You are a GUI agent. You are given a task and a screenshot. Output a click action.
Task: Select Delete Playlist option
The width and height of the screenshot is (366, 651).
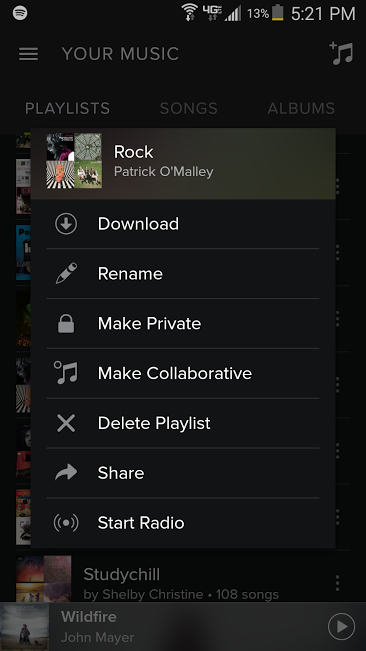[x=183, y=423]
